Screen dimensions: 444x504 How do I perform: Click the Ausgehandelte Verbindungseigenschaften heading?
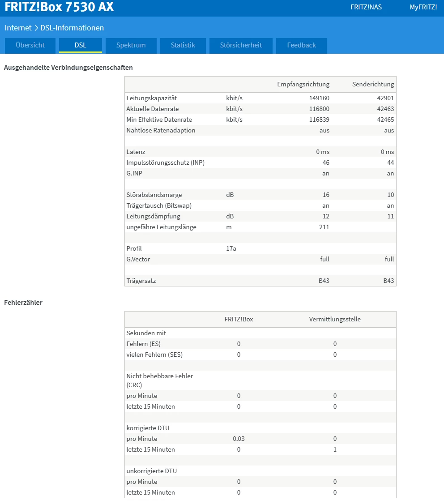[x=68, y=68]
